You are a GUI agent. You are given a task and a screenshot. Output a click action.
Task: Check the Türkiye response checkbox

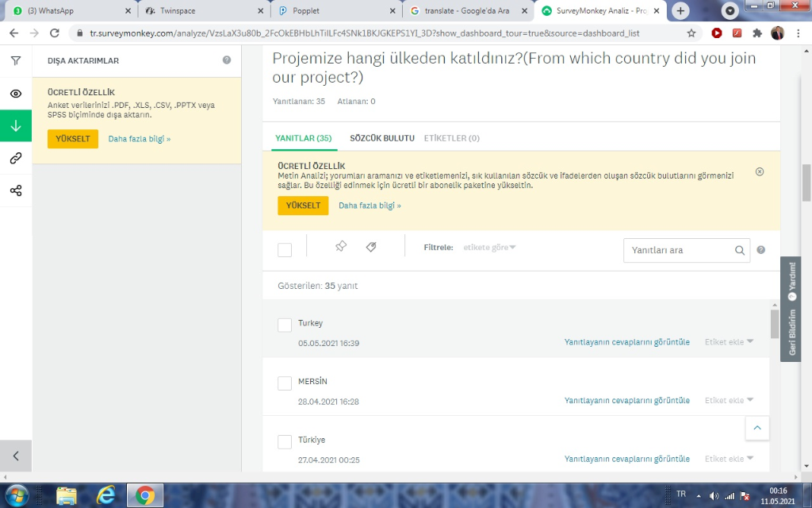pyautogui.click(x=285, y=441)
